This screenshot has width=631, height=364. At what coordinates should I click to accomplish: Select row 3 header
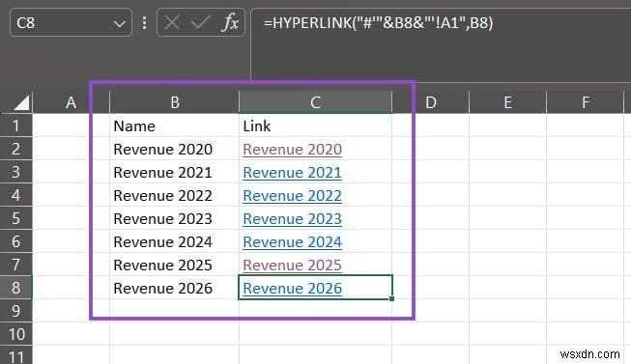(x=15, y=172)
